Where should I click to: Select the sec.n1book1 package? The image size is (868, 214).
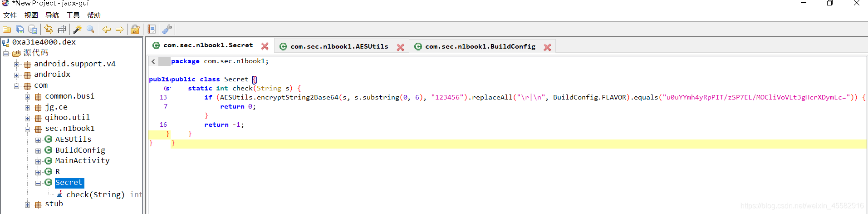point(70,128)
